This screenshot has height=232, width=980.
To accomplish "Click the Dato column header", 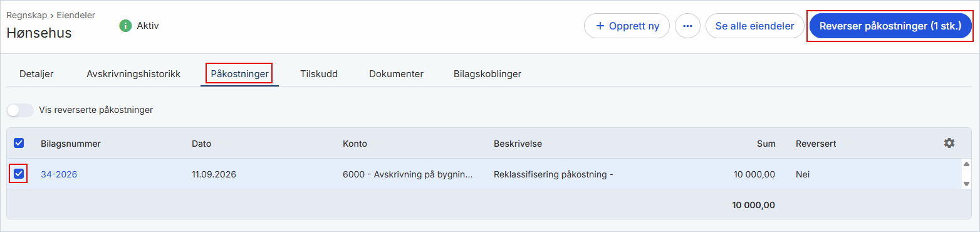I will pos(201,144).
